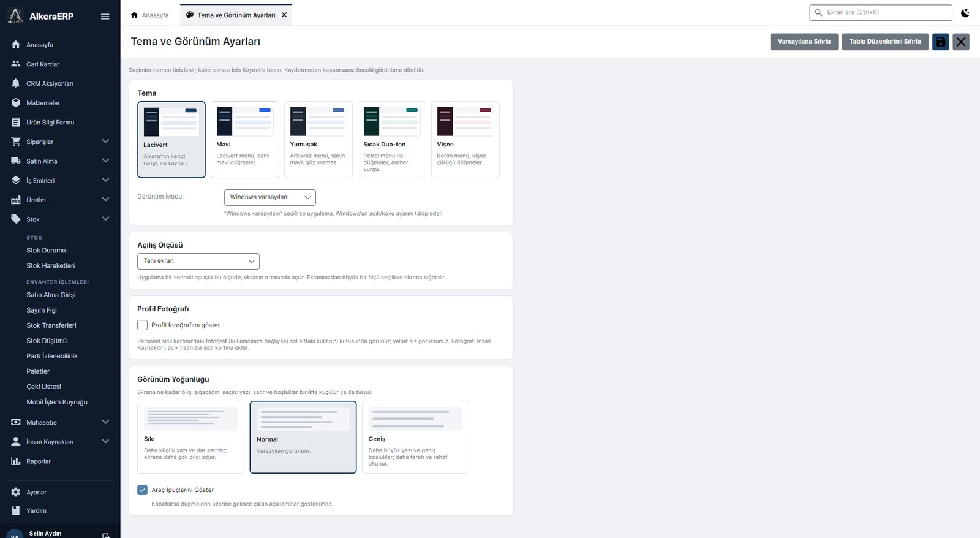Expand the İnsan Kaynakları menu chevron

tap(105, 442)
